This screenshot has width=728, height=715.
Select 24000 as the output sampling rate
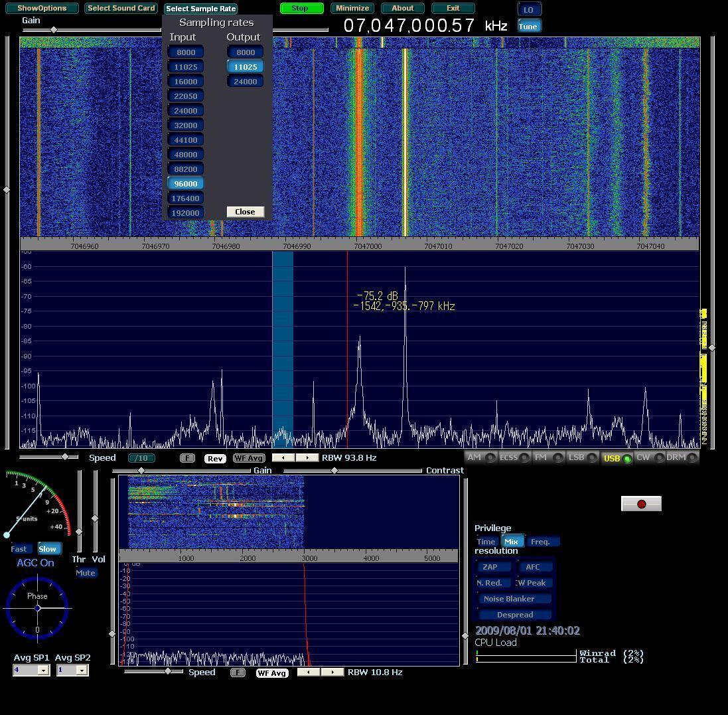[x=245, y=81]
